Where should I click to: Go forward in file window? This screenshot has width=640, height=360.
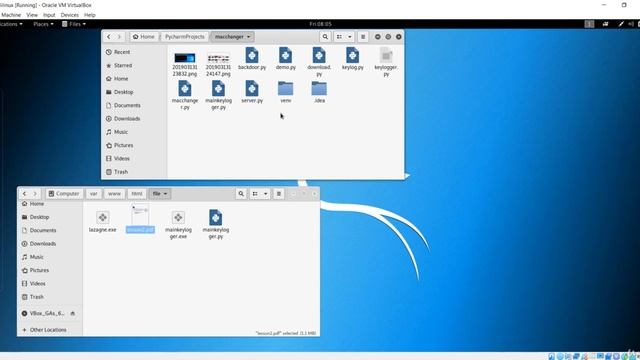pyautogui.click(x=35, y=193)
